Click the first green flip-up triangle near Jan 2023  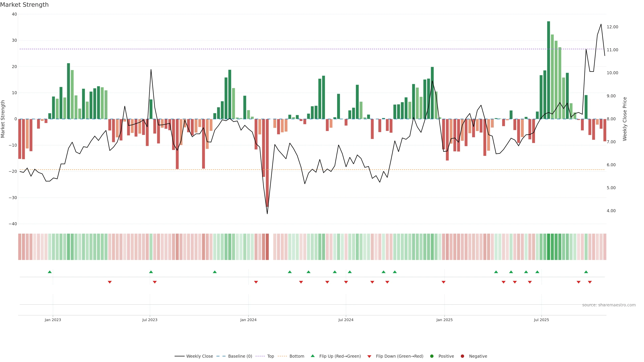pos(49,272)
